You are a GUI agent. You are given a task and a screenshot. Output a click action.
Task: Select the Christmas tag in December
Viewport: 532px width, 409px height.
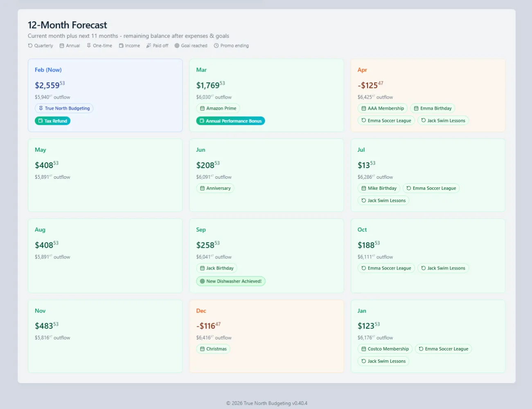(x=213, y=349)
